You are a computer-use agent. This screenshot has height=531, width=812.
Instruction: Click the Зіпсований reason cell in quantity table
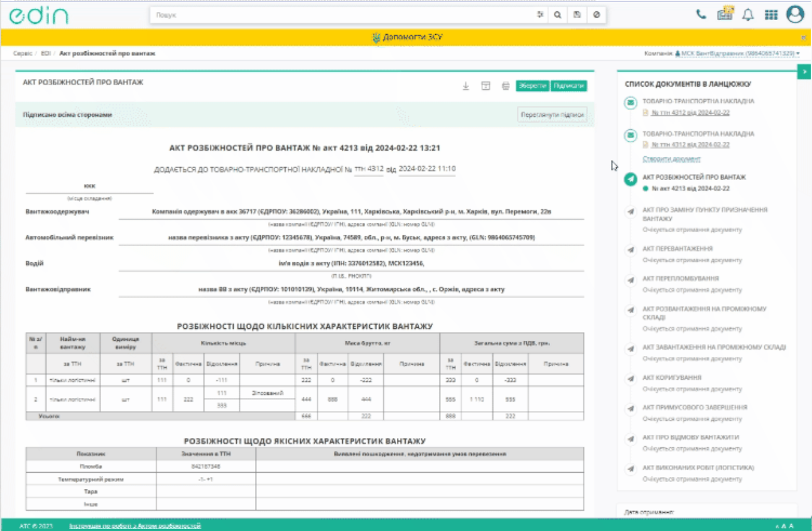point(268,393)
